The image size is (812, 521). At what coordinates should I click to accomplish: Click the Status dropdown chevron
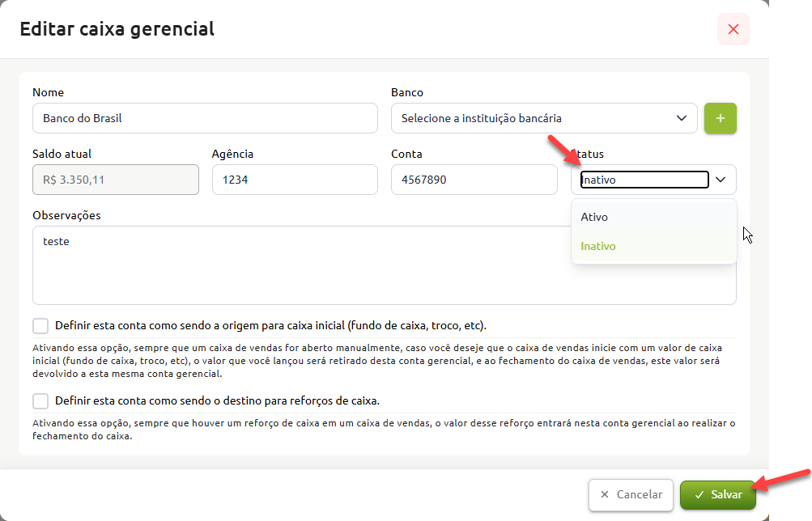point(721,180)
